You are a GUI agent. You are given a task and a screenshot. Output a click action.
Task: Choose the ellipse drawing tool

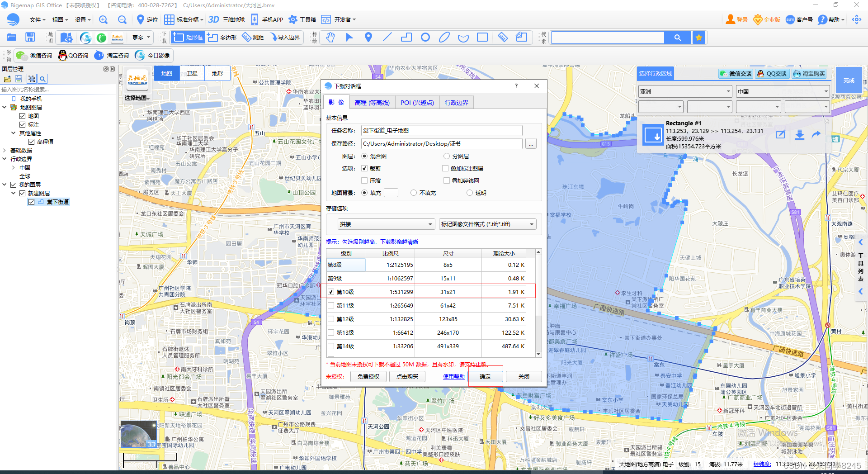444,37
